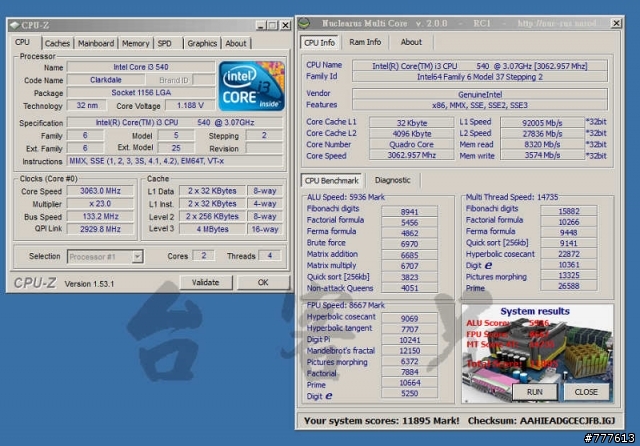Screen dimensions: 640x446
Task: Switch to the Diagnostic tab
Action: coord(392,180)
